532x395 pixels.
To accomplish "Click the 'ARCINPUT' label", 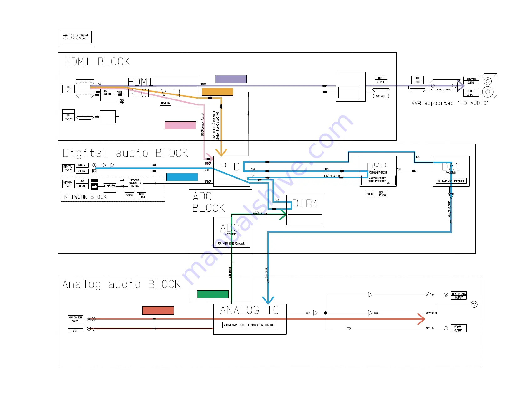I will (381, 96).
